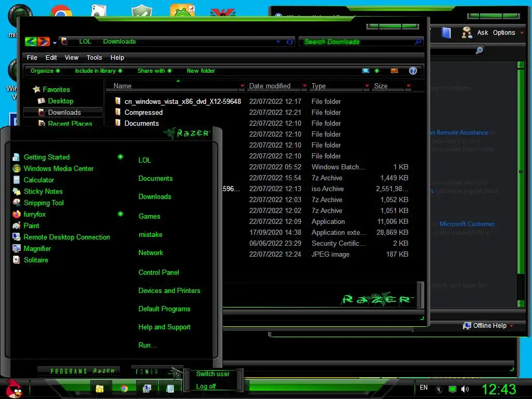Open Games from start menu

coord(149,216)
